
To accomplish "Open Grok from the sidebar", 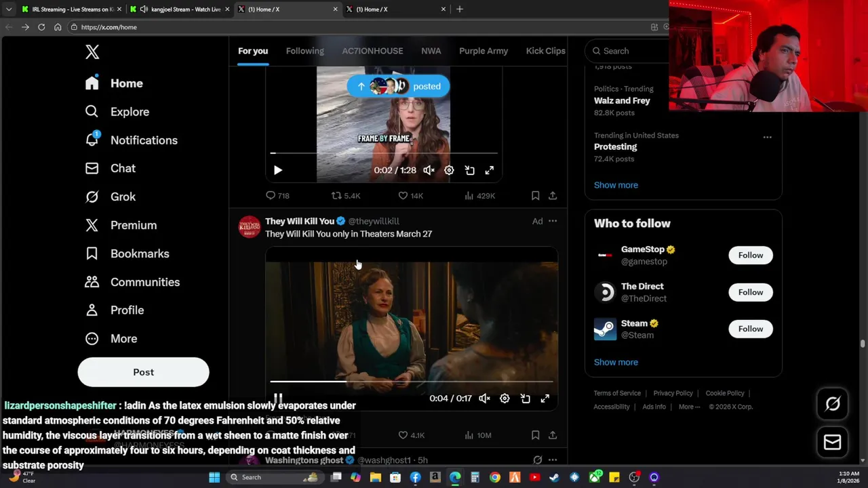I will pos(110,197).
